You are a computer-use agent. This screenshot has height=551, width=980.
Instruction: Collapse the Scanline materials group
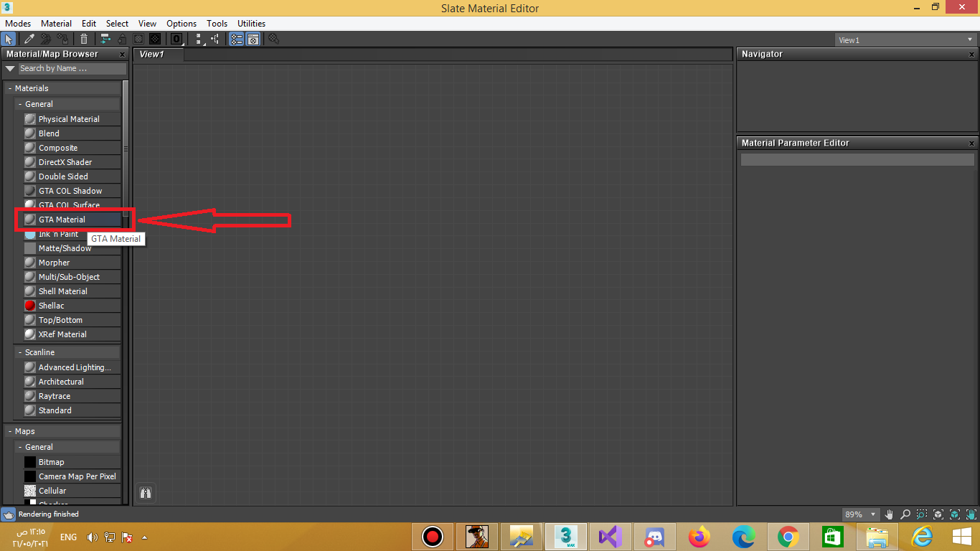click(x=20, y=352)
